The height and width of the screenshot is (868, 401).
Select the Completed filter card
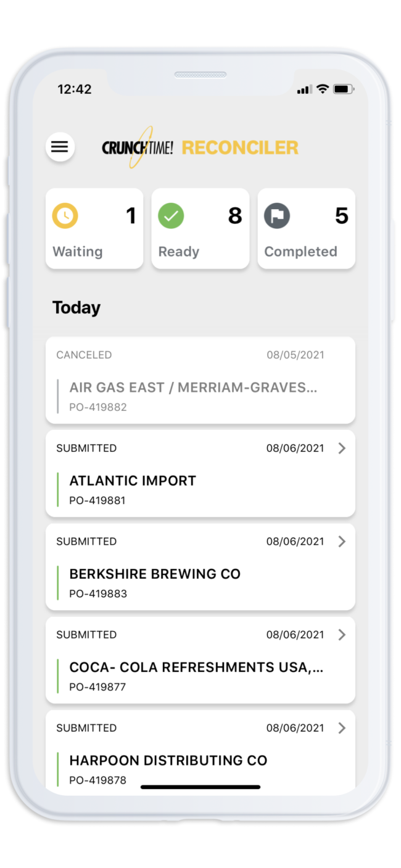[306, 229]
